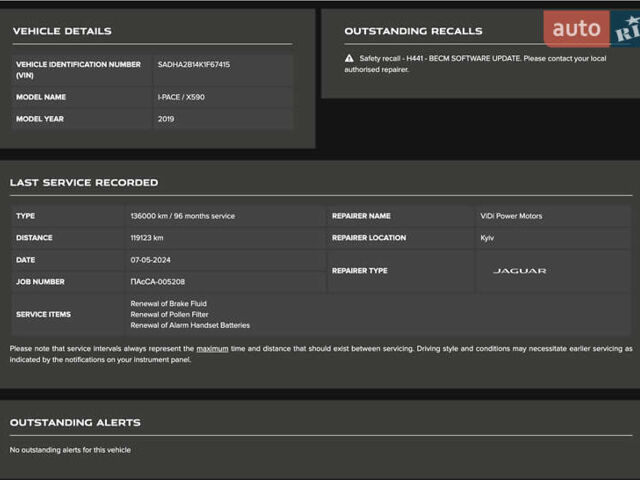The image size is (640, 480).
Task: Click the repairer location Kyiv
Action: (487, 238)
